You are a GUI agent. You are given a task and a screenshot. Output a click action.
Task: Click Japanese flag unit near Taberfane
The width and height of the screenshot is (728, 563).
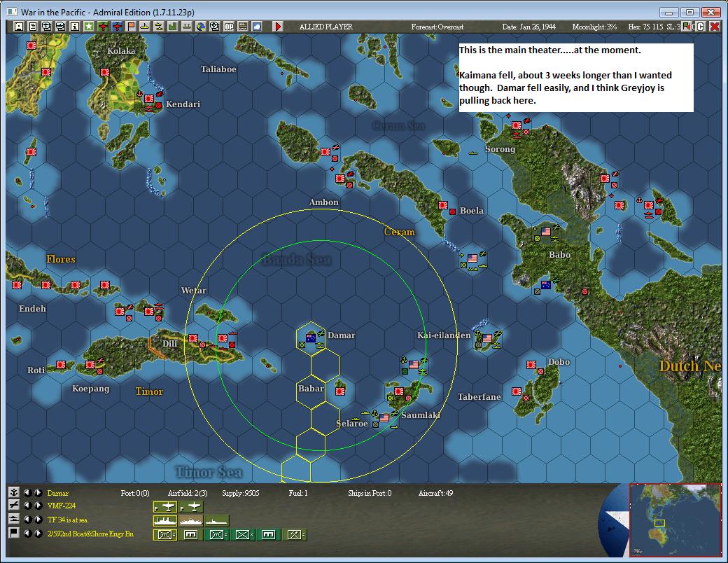[x=517, y=391]
